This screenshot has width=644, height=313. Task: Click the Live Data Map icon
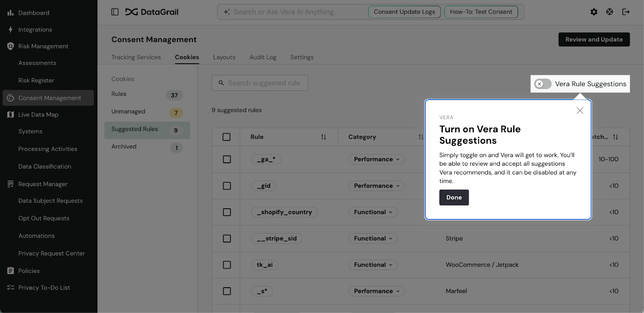(x=10, y=115)
